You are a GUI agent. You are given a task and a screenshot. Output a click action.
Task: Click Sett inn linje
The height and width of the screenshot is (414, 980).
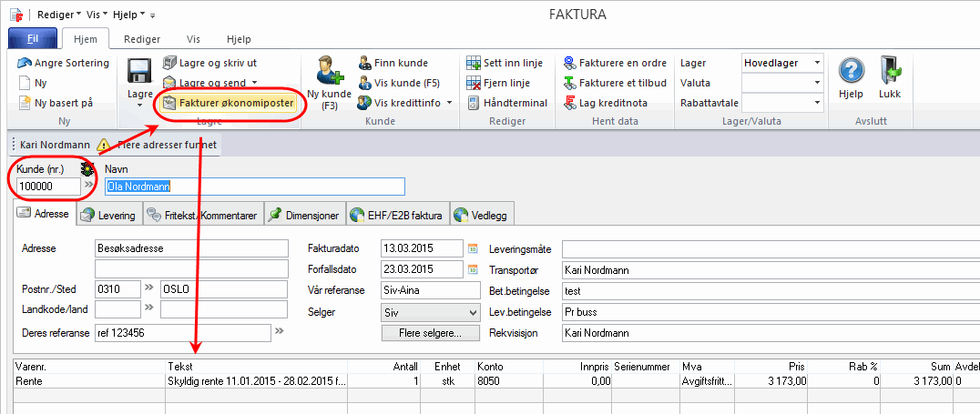coord(505,63)
